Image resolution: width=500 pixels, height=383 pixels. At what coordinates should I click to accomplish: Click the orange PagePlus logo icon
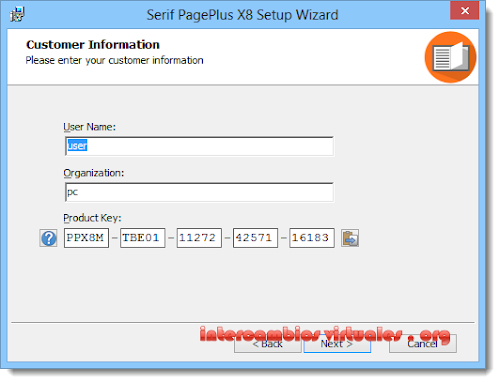pyautogui.click(x=450, y=57)
